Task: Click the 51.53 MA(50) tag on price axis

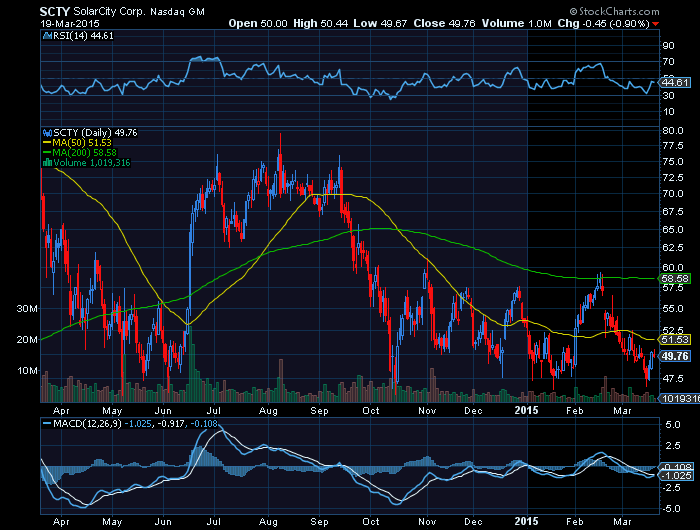Action: 675,340
